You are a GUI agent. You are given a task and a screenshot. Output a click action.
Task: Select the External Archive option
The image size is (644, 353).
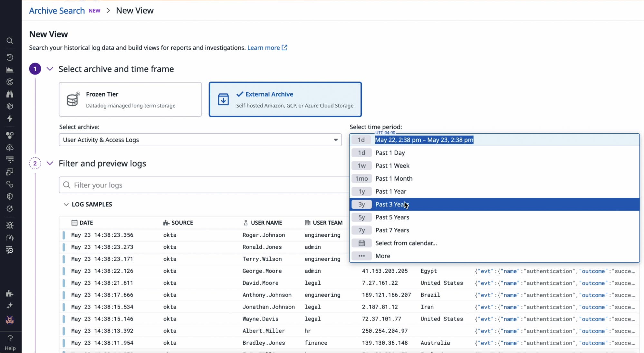[x=285, y=99]
